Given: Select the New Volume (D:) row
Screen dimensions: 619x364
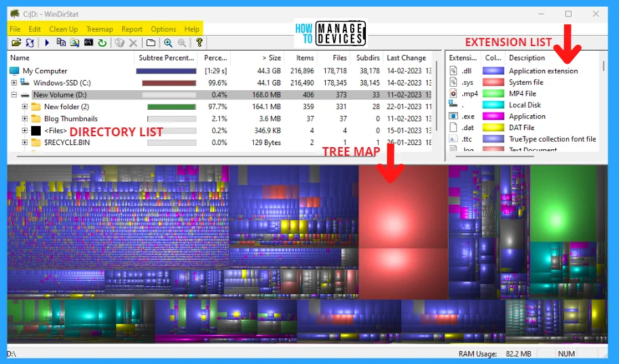Looking at the screenshot, I should coord(221,95).
